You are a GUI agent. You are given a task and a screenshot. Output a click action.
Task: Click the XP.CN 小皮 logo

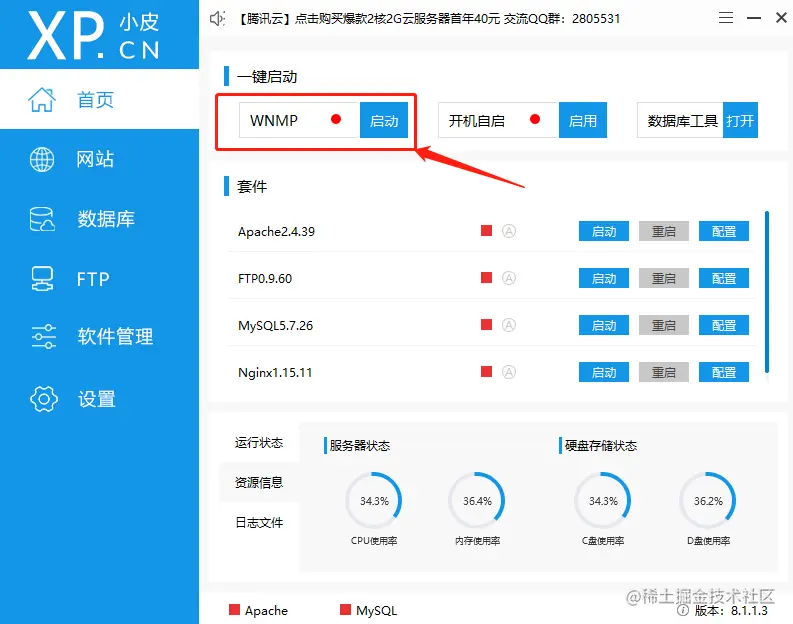[x=94, y=35]
